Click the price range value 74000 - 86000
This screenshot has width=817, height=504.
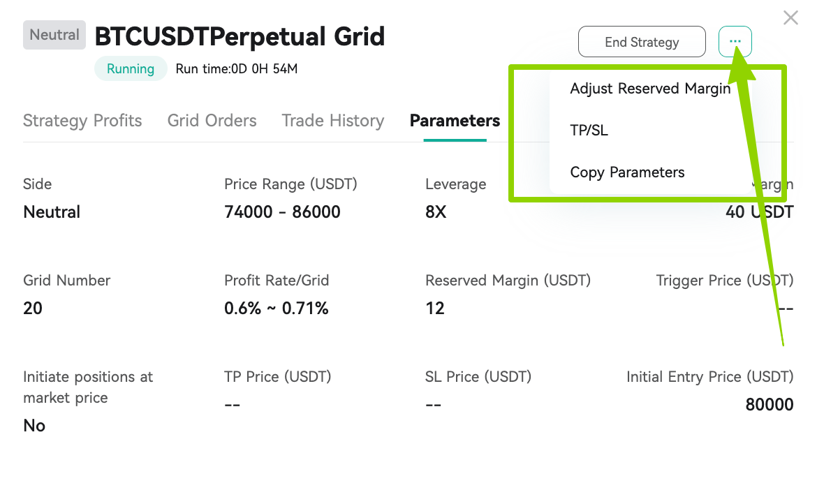pos(282,212)
